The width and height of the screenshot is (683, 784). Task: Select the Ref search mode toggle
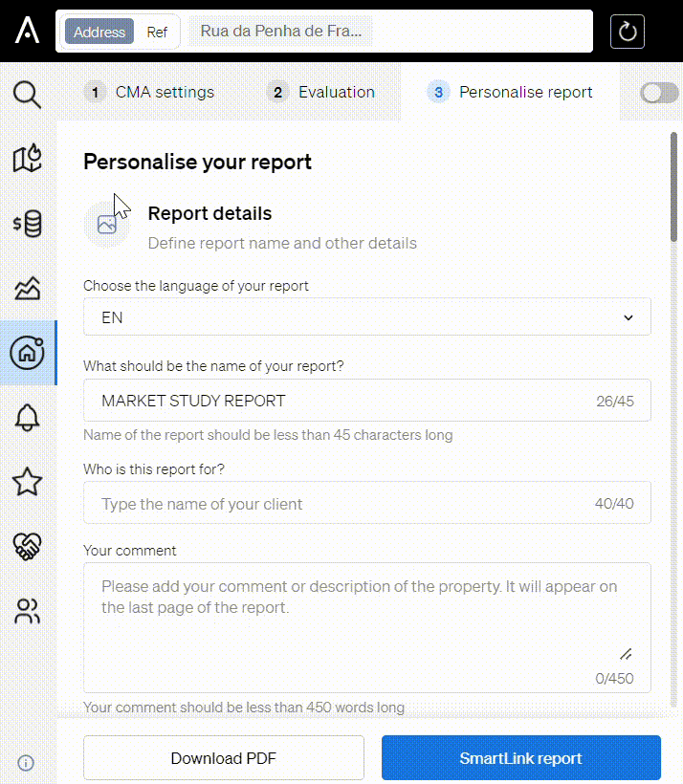tap(157, 32)
